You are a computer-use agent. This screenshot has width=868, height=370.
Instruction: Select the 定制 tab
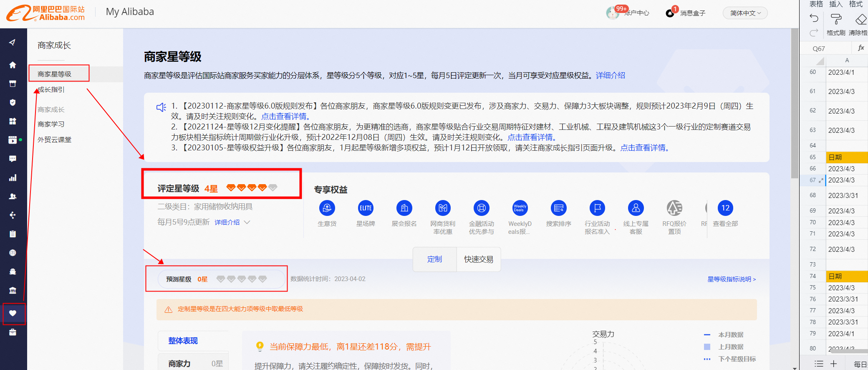pyautogui.click(x=434, y=259)
